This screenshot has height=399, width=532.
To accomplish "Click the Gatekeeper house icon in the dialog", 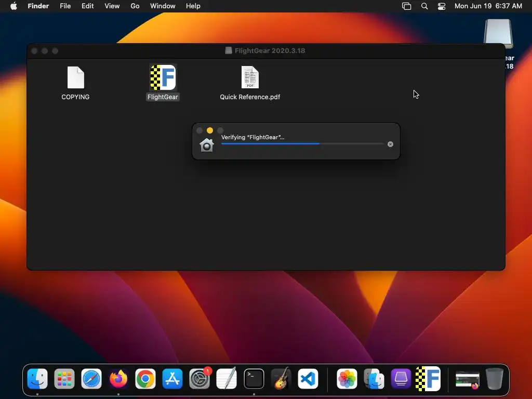I will pyautogui.click(x=207, y=145).
